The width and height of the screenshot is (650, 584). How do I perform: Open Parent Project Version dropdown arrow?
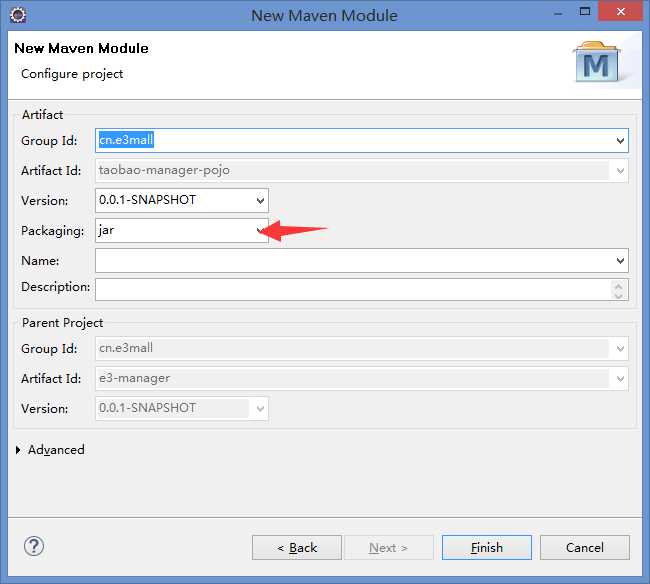click(x=260, y=409)
